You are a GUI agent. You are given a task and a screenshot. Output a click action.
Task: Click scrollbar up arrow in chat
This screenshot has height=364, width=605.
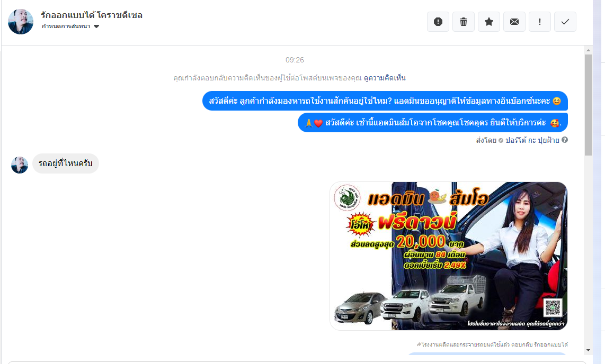588,50
